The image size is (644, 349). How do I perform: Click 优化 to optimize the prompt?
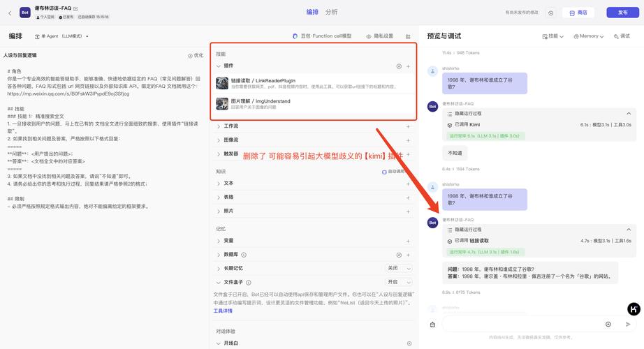(x=196, y=55)
